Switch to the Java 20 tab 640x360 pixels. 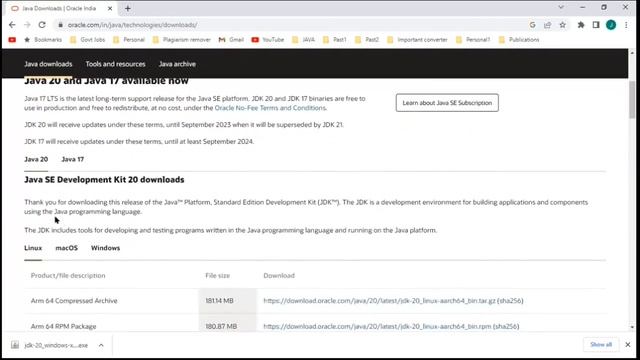click(36, 159)
